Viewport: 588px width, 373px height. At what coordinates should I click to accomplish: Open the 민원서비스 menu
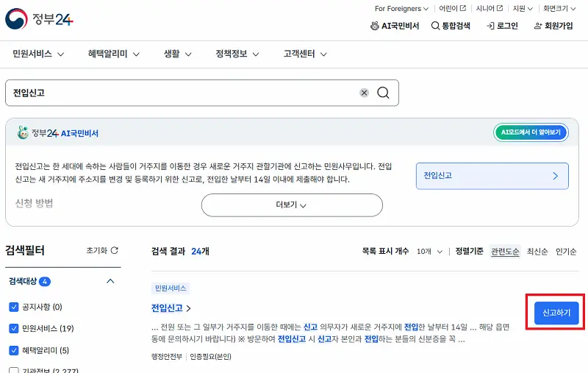pyautogui.click(x=38, y=54)
